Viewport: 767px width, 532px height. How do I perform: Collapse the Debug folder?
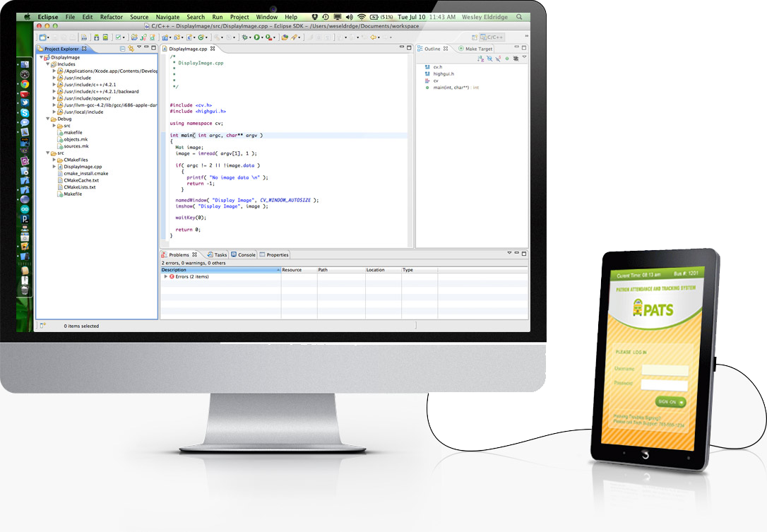click(48, 119)
